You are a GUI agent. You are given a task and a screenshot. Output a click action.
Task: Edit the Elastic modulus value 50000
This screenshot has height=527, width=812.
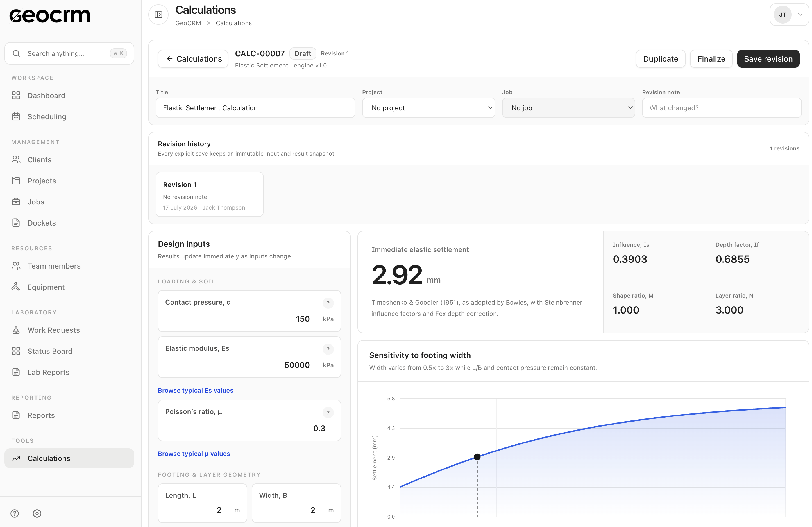pos(297,365)
